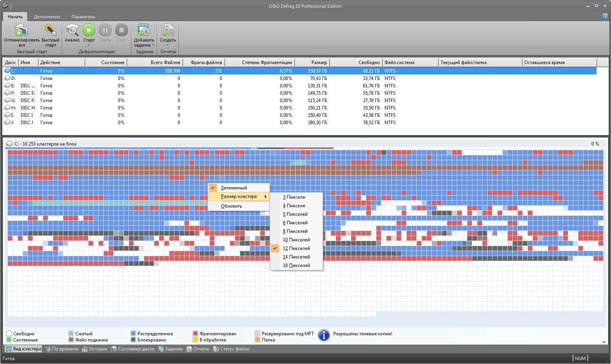The image size is (611, 364).
Task: Select checked 12 Пикселей option
Action: coord(296,248)
